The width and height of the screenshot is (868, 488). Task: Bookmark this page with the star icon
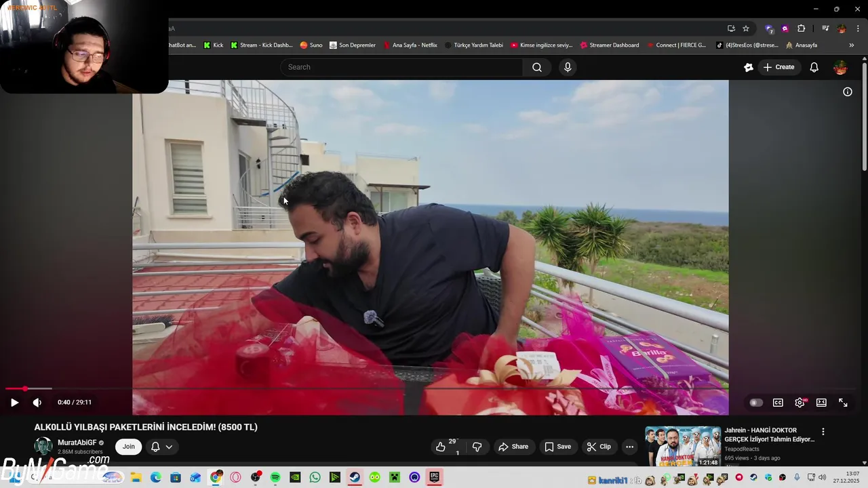tap(746, 28)
